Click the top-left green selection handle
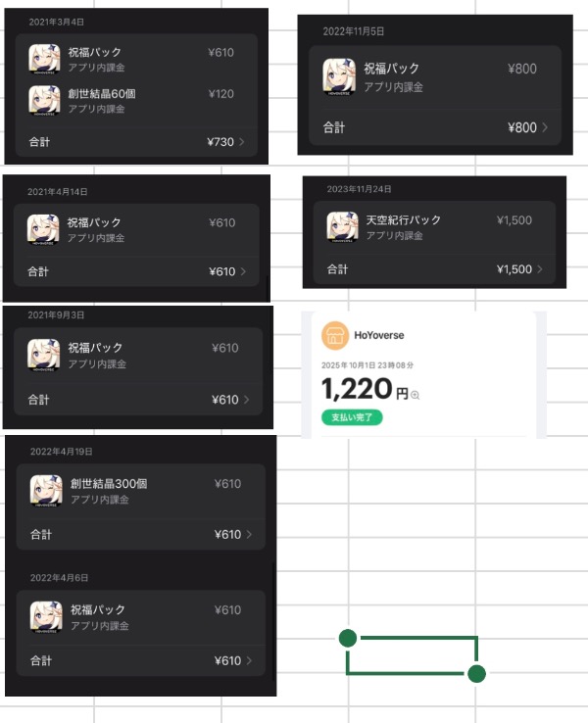The height and width of the screenshot is (723, 588). (x=348, y=638)
